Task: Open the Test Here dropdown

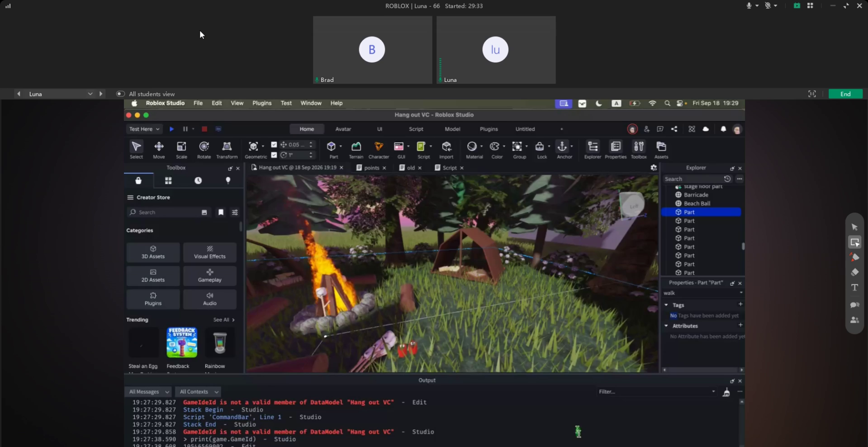Action: click(144, 129)
